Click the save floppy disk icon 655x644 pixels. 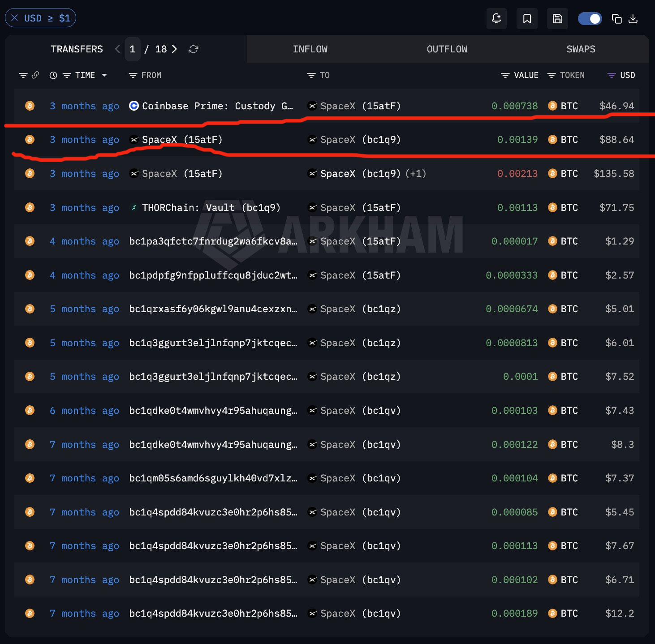(x=557, y=18)
